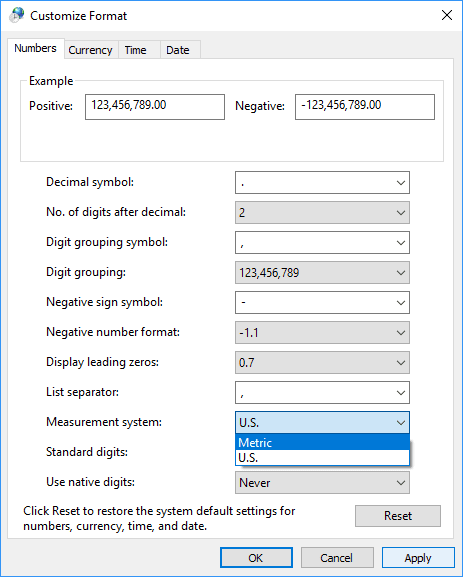The image size is (463, 577).
Task: Pick U.S. option in the open dropdown list
Action: (x=322, y=457)
